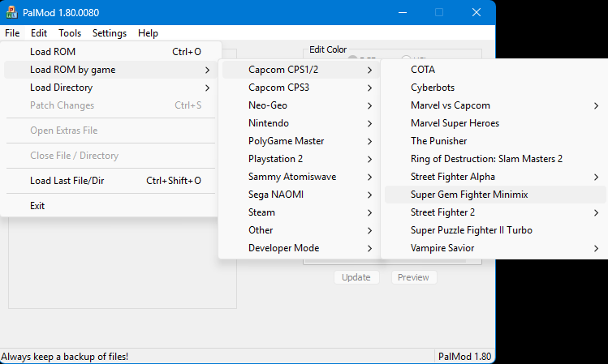Expand the Nintendo games submenu
The image size is (608, 364).
[269, 123]
